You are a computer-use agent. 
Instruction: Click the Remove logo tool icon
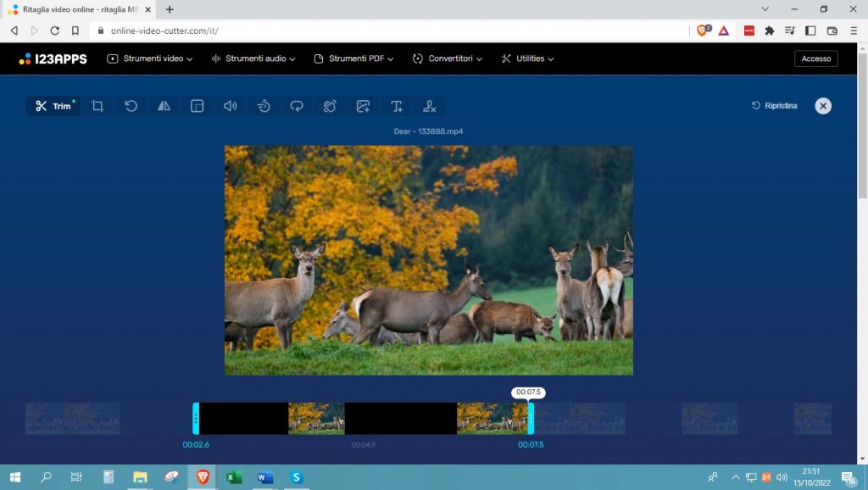click(430, 106)
